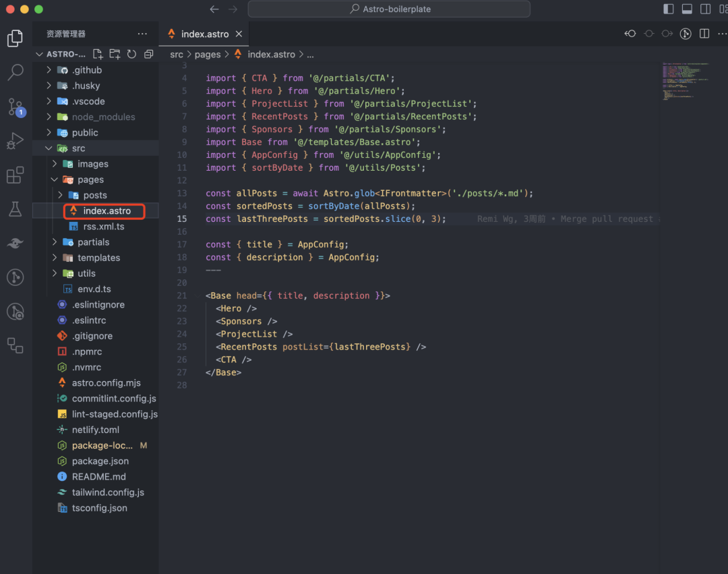The width and height of the screenshot is (728, 574).
Task: Open the Testing flask view
Action: tap(15, 209)
